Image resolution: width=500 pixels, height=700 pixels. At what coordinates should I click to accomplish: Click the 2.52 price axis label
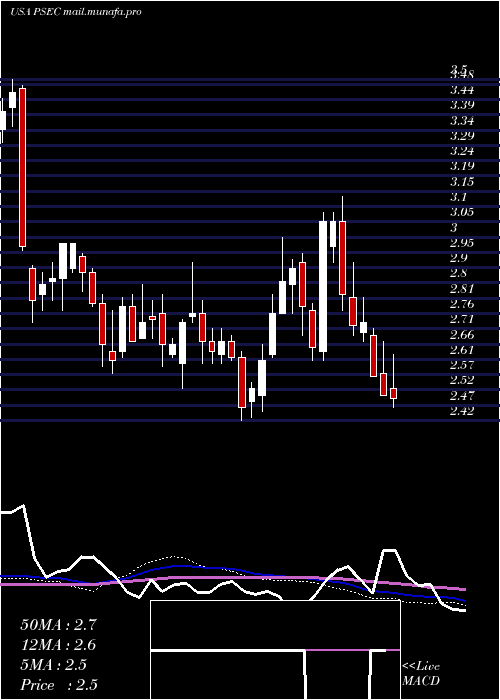click(462, 380)
